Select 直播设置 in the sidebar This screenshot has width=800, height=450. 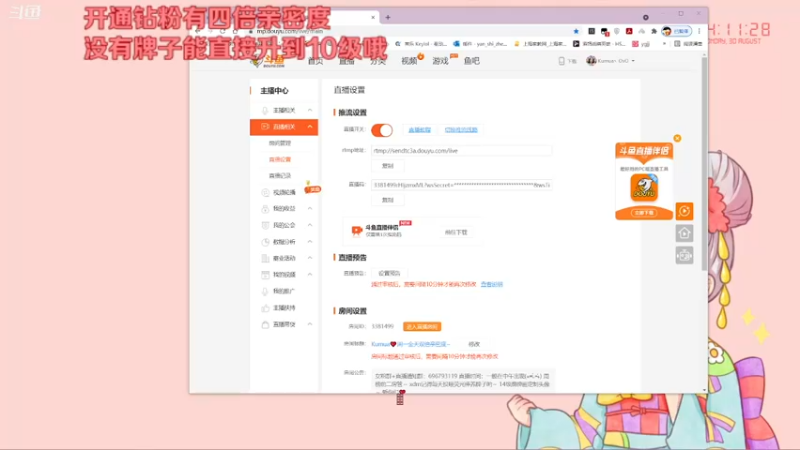[280, 160]
